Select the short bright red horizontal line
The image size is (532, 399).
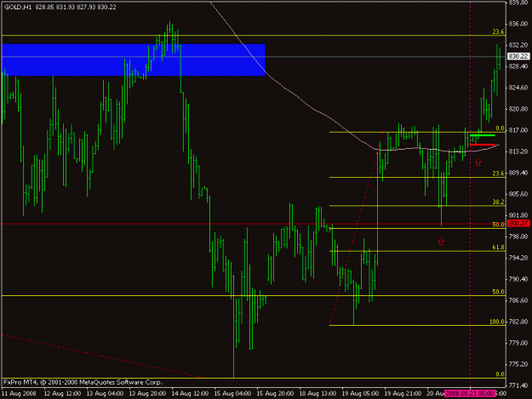[483, 145]
